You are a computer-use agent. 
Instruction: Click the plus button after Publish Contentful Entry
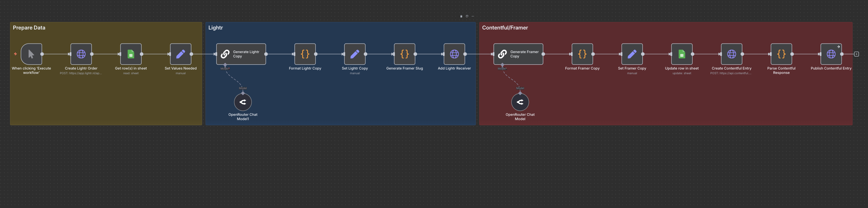point(857,54)
